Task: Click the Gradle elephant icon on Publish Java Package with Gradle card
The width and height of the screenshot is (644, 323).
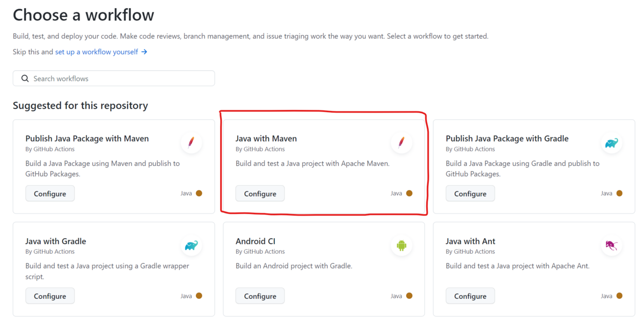Action: (612, 143)
